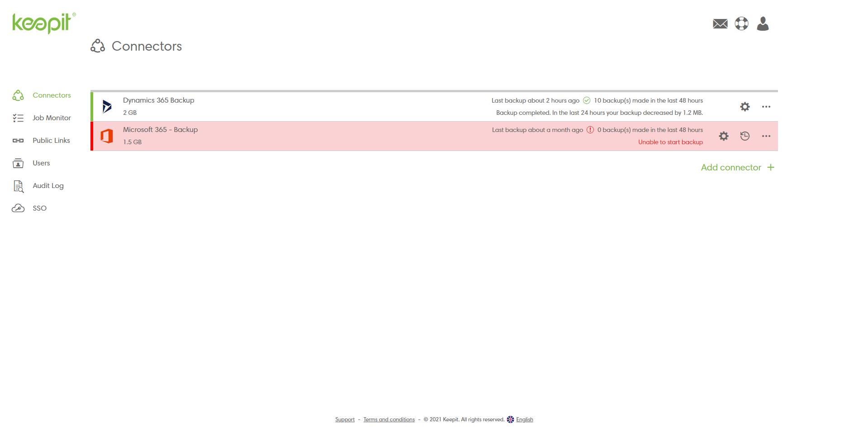Open Audit Log in the sidebar
Image resolution: width=868 pixels, height=438 pixels.
click(x=48, y=186)
